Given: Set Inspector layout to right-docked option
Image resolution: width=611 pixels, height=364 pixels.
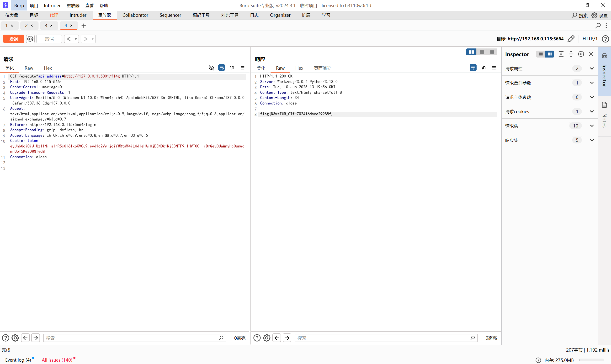Looking at the screenshot, I should [x=549, y=54].
